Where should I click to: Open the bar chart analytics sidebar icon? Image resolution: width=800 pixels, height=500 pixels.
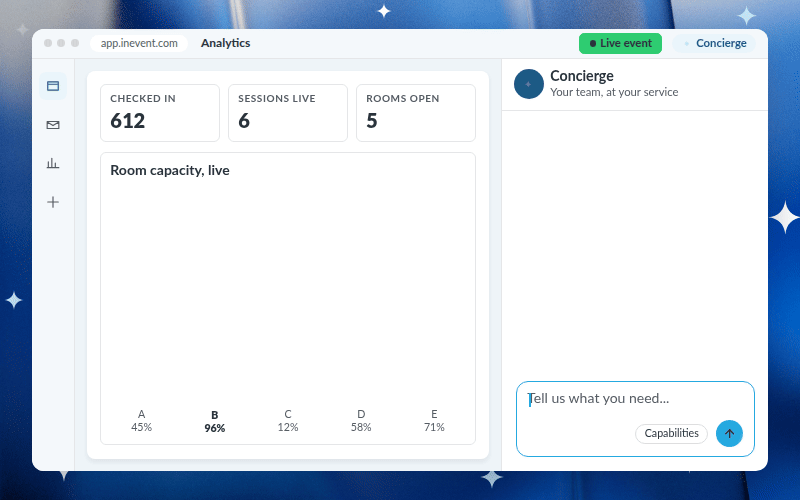53,163
